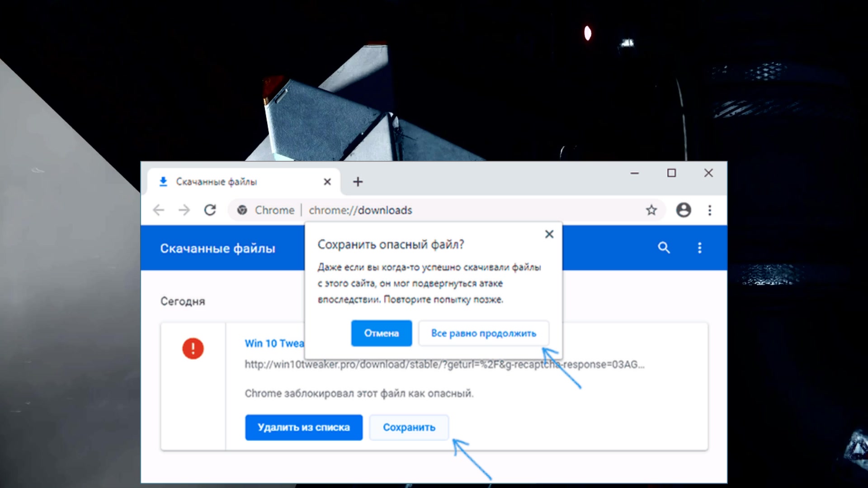Open a new tab with plus
Image resolution: width=868 pixels, height=488 pixels.
click(x=358, y=182)
